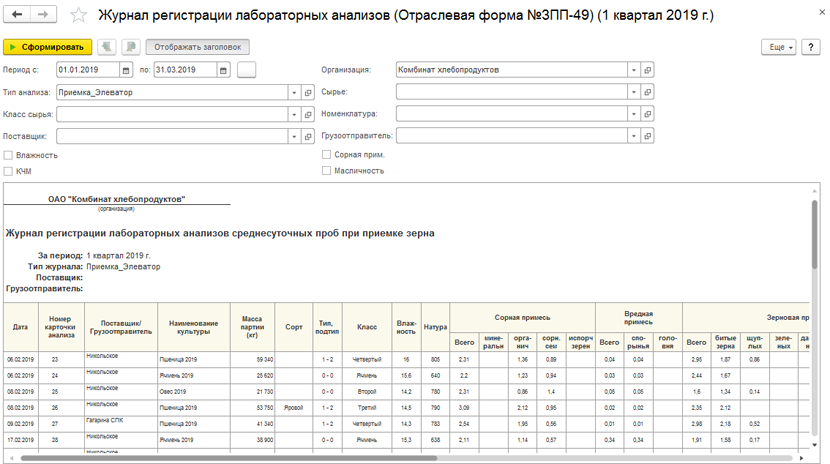Click the help question mark button
Screen dimensions: 830x464
coord(810,47)
